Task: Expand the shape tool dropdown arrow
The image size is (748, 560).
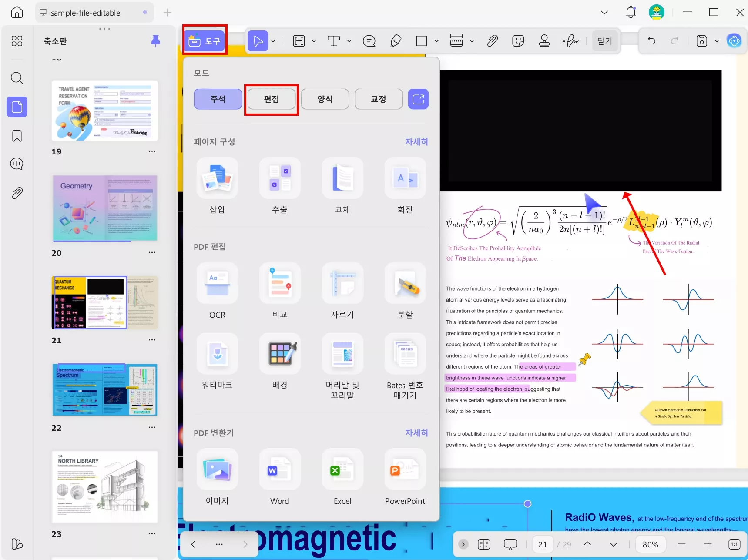Action: point(436,41)
